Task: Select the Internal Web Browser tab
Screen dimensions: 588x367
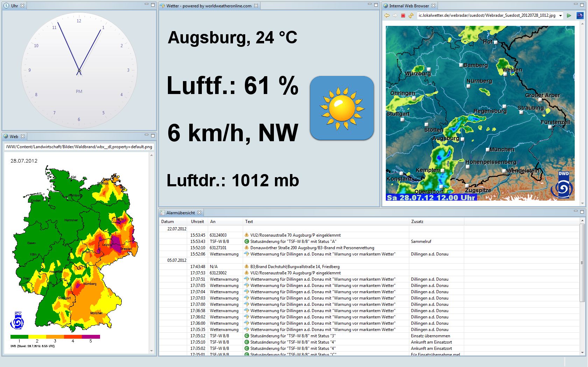Action: (x=409, y=6)
